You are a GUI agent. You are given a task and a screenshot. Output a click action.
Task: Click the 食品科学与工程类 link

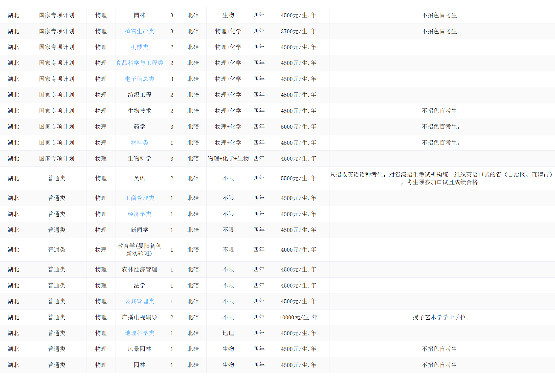pyautogui.click(x=139, y=63)
